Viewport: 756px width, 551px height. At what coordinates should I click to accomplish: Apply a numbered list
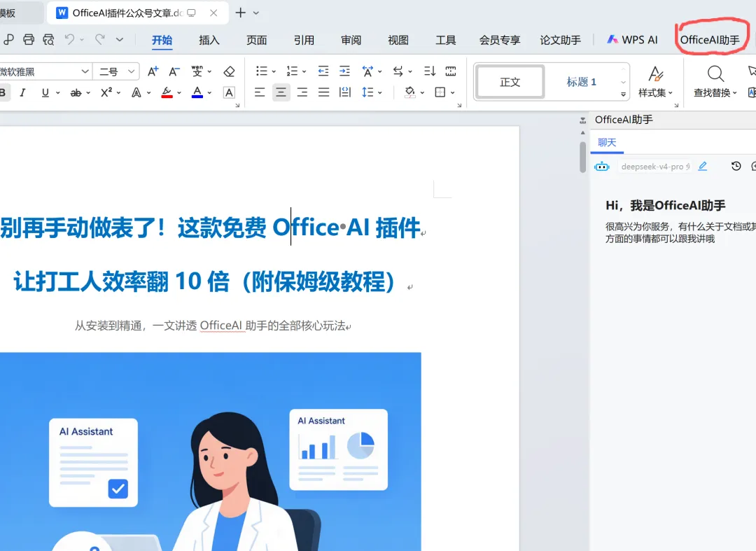pos(292,71)
